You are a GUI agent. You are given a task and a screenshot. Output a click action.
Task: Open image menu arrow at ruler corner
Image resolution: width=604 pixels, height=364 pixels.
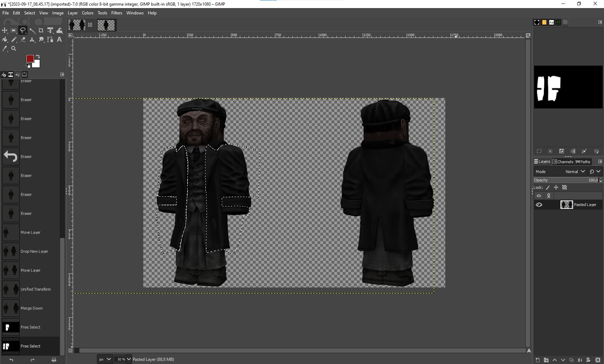(x=70, y=35)
